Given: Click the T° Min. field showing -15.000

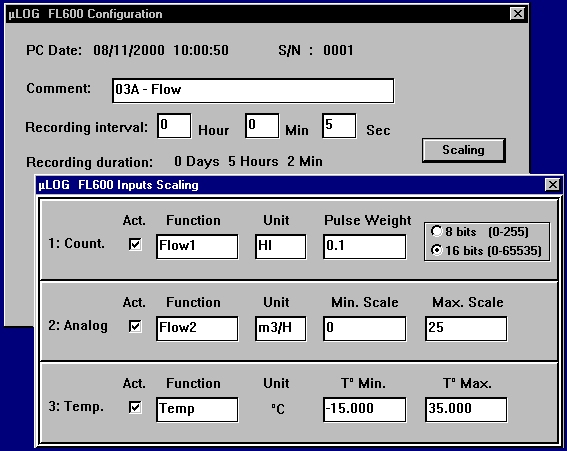Looking at the screenshot, I should coord(364,410).
